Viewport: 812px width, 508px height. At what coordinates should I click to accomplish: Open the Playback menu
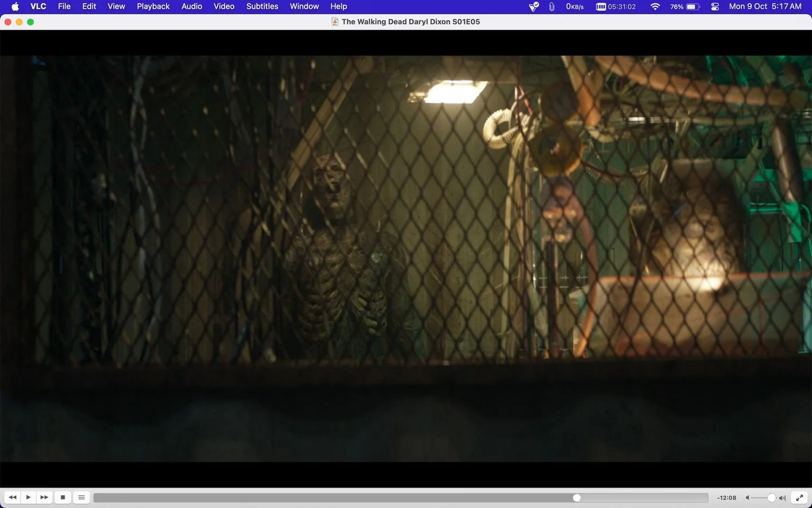(153, 6)
